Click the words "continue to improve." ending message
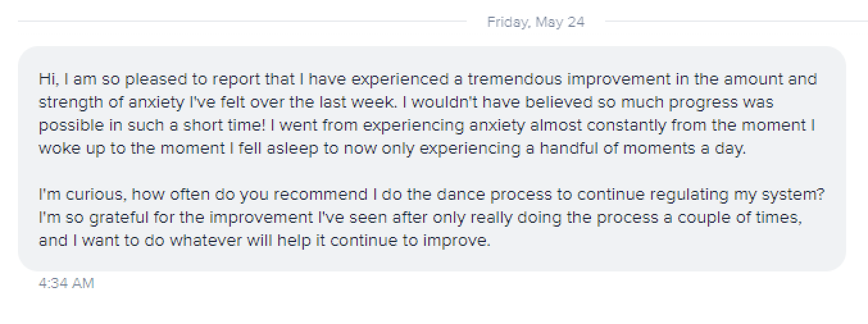The image size is (868, 324). (x=410, y=241)
